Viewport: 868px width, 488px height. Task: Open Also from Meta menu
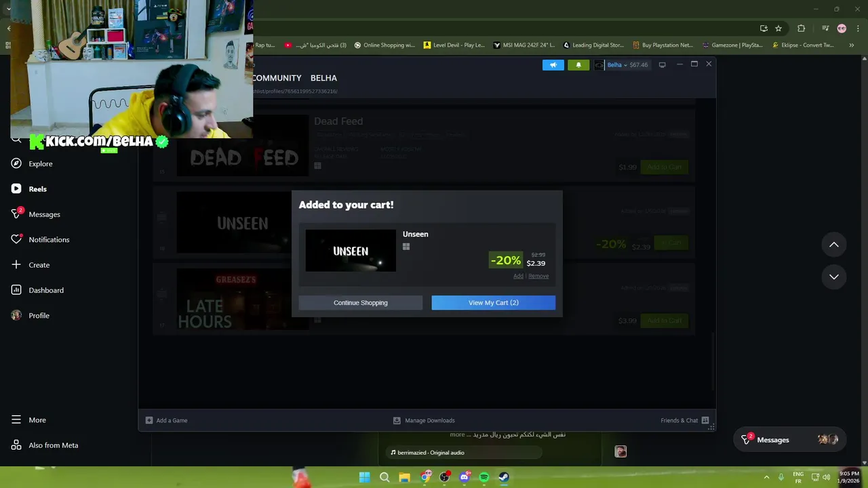44,445
